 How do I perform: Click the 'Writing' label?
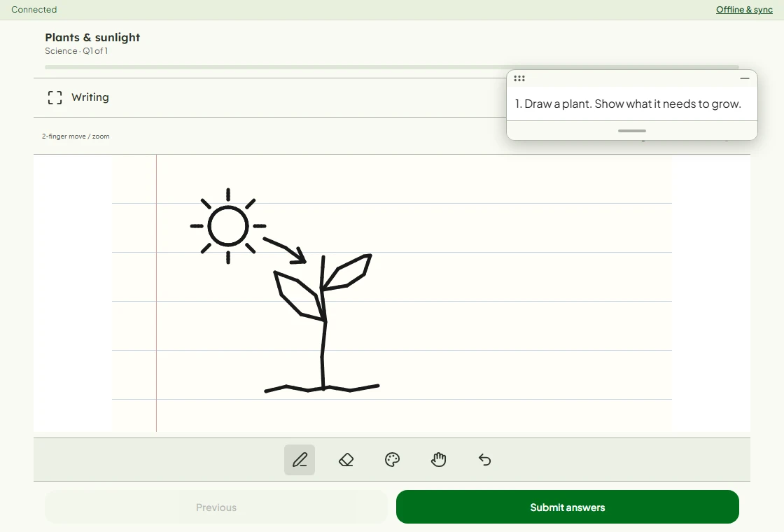click(90, 97)
